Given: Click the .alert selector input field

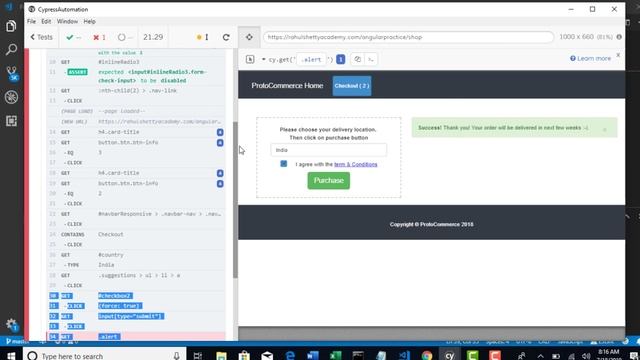Looking at the screenshot, I should click(x=311, y=59).
